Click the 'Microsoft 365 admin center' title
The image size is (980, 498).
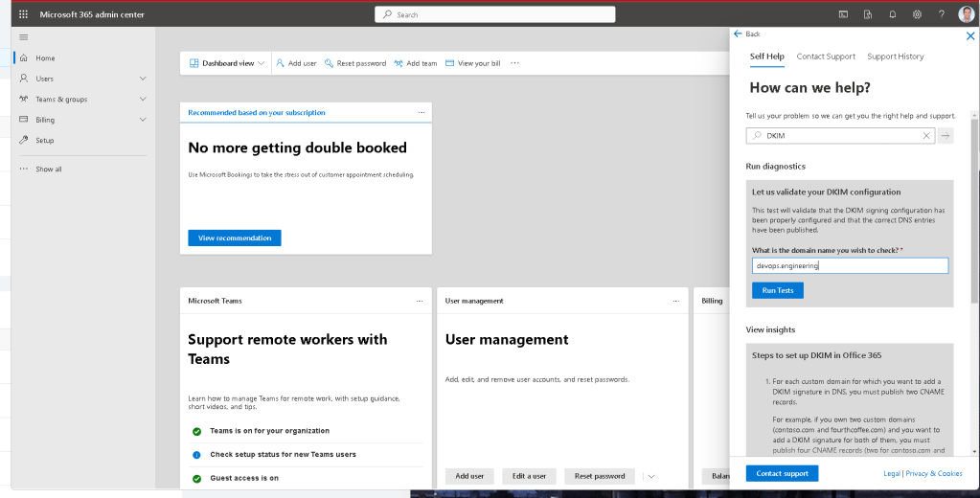point(92,14)
